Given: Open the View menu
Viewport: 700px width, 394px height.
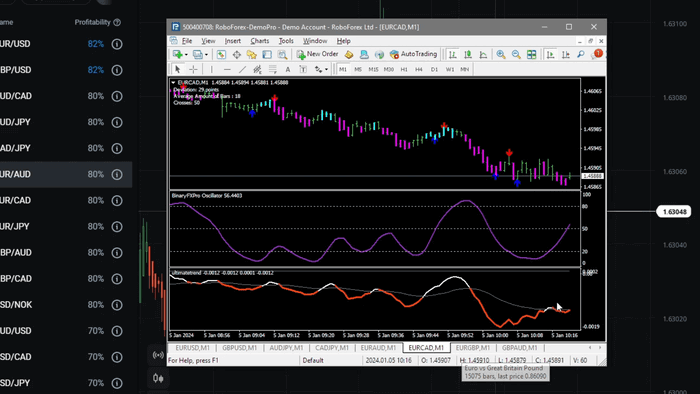Looking at the screenshot, I should [x=208, y=41].
